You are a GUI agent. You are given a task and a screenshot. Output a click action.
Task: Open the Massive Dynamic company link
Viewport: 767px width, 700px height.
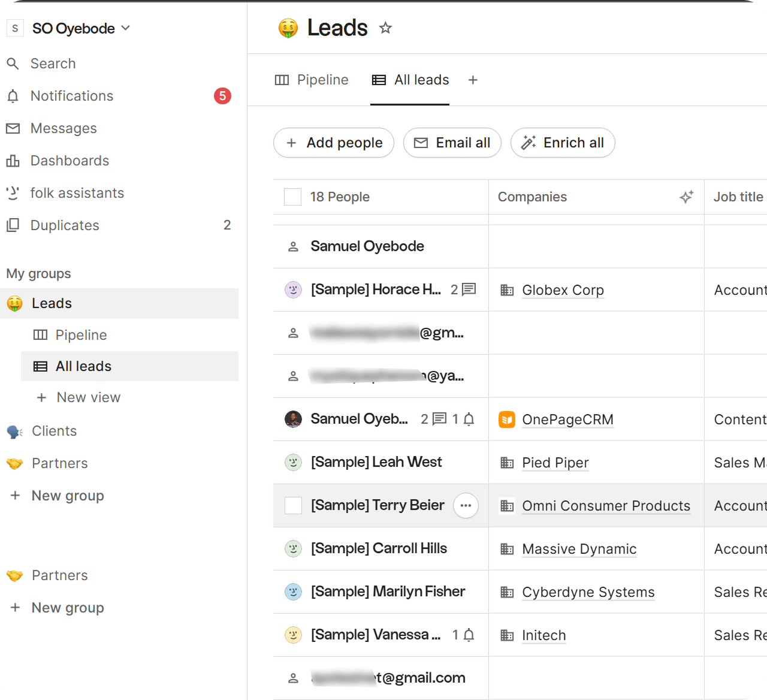click(x=579, y=549)
